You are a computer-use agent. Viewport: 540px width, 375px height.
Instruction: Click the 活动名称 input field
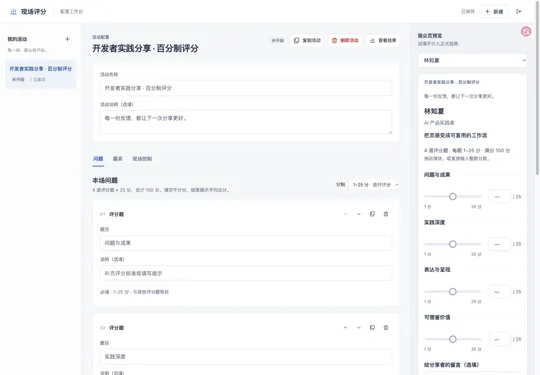246,88
